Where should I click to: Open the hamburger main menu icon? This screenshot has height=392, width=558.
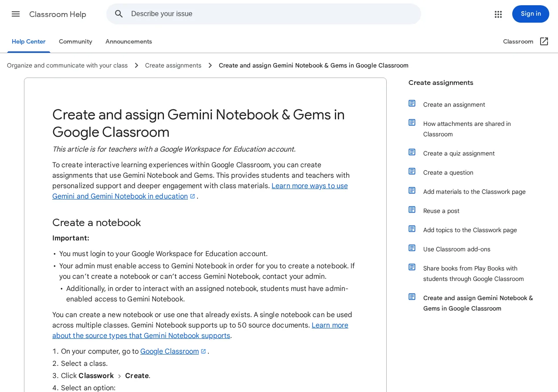click(x=16, y=14)
